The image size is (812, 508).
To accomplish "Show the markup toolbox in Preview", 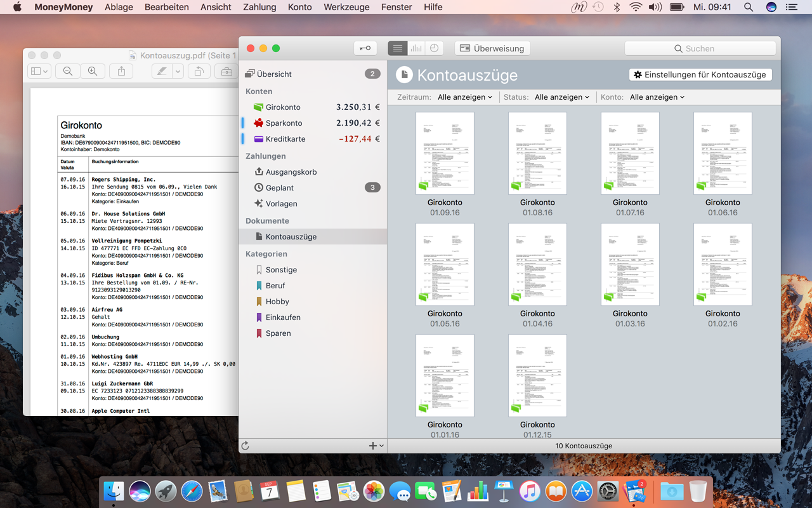I will tap(226, 72).
